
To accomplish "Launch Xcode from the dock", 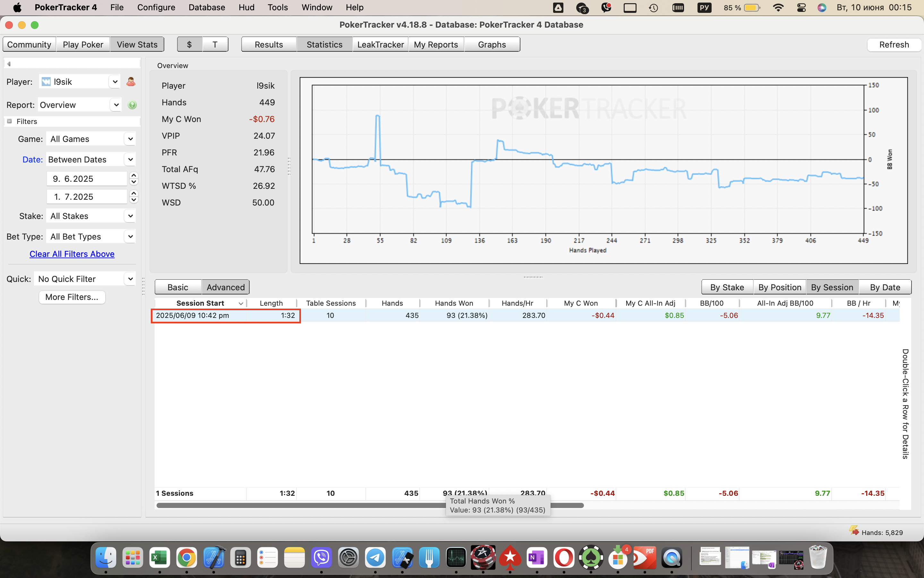I will pyautogui.click(x=214, y=558).
